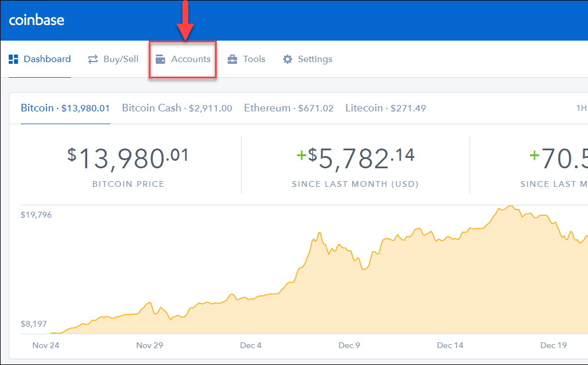
Task: Click the Nov 29 date label
Action: 150,345
